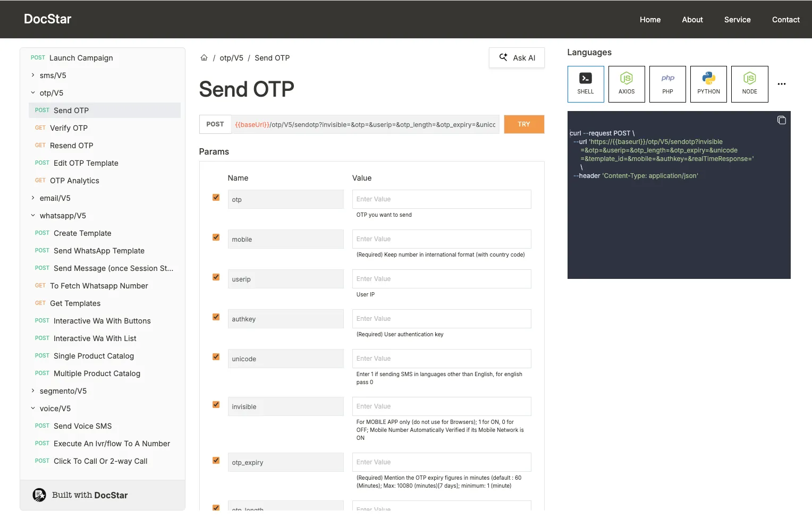This screenshot has height=527, width=812.
Task: Switch the snippet to NODE
Action: (749, 84)
